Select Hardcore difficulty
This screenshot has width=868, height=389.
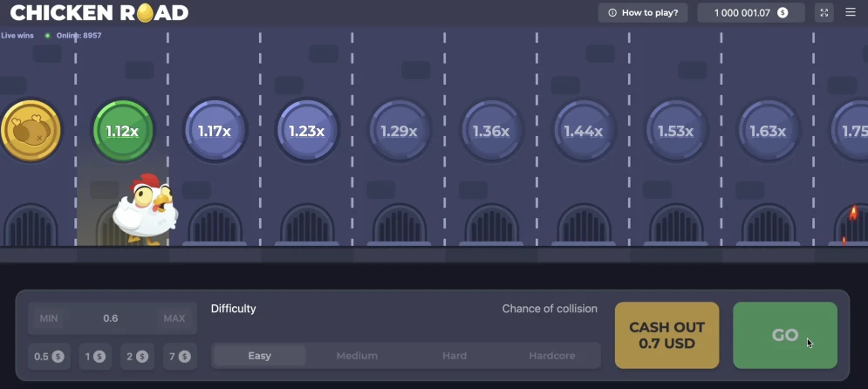tap(552, 356)
